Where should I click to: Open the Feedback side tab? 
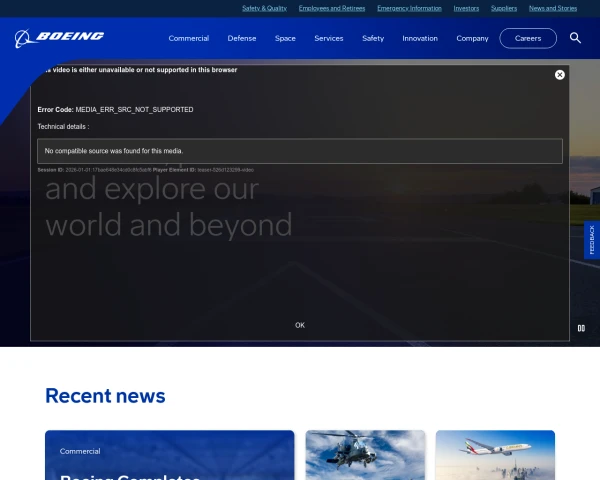(592, 240)
